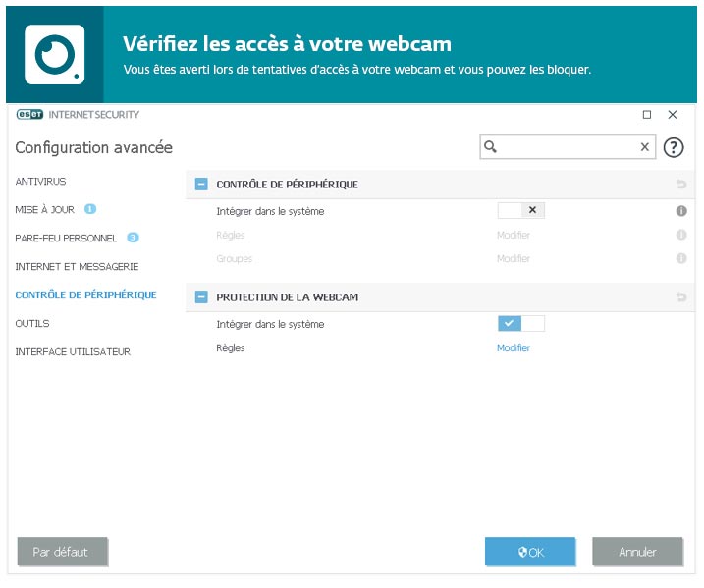Image resolution: width=704 pixels, height=588 pixels.
Task: Collapse the Contrôle de périphérique section
Action: (201, 185)
